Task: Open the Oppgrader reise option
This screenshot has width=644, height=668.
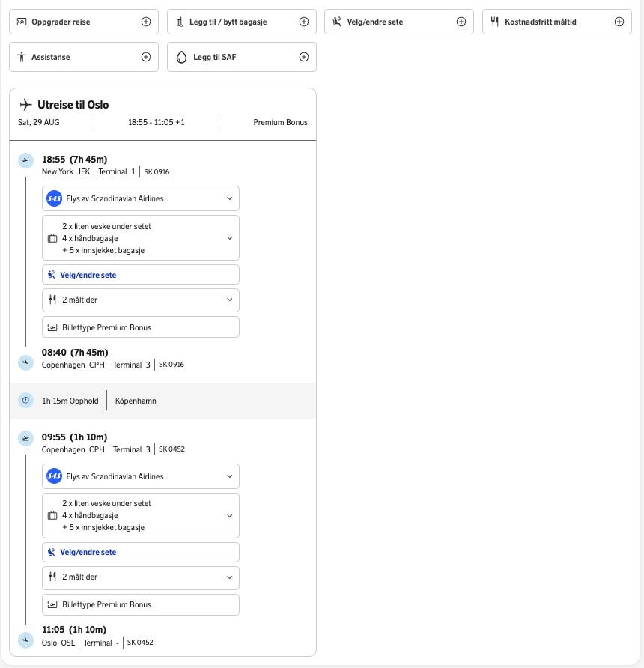Action: pyautogui.click(x=83, y=22)
